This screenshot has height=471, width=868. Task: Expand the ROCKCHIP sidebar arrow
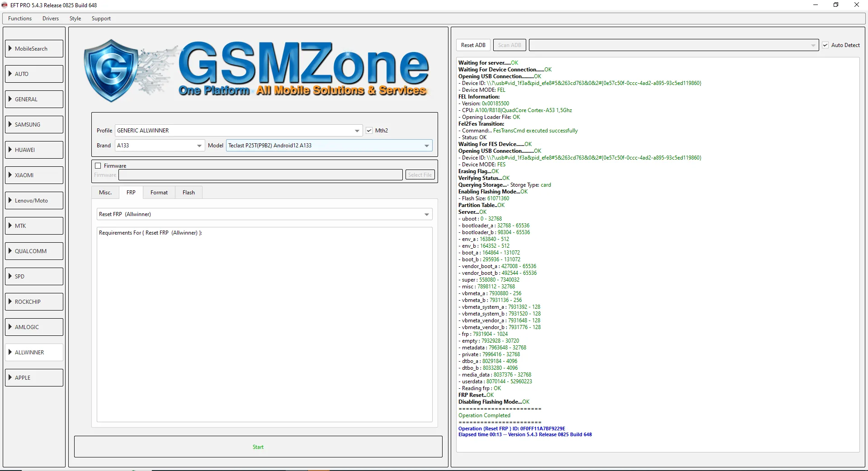pos(10,301)
